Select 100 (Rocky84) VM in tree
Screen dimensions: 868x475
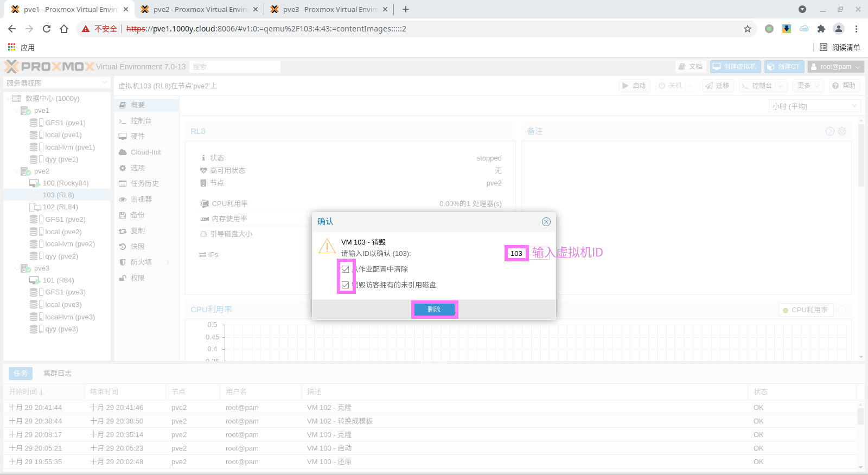click(x=65, y=183)
